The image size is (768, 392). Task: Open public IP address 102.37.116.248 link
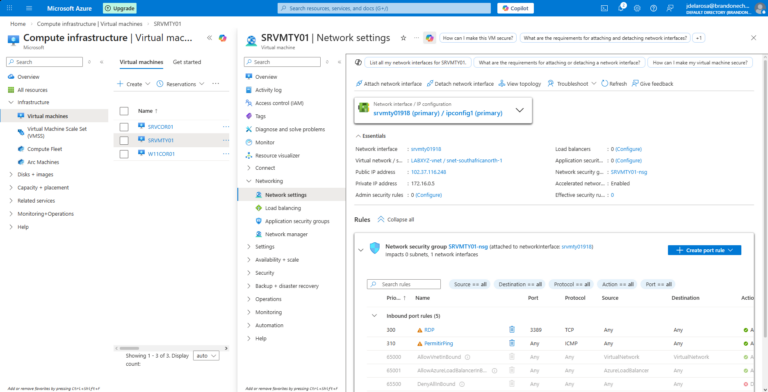click(429, 172)
